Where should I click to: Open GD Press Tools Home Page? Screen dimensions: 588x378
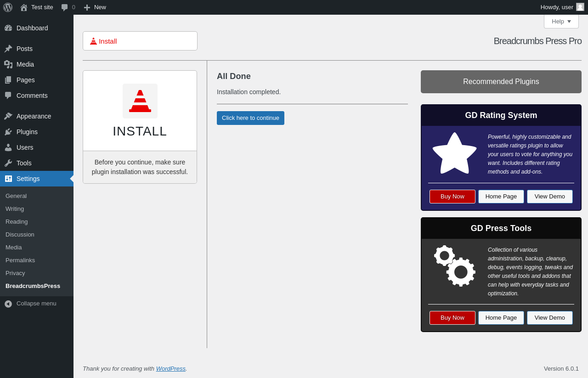501,318
